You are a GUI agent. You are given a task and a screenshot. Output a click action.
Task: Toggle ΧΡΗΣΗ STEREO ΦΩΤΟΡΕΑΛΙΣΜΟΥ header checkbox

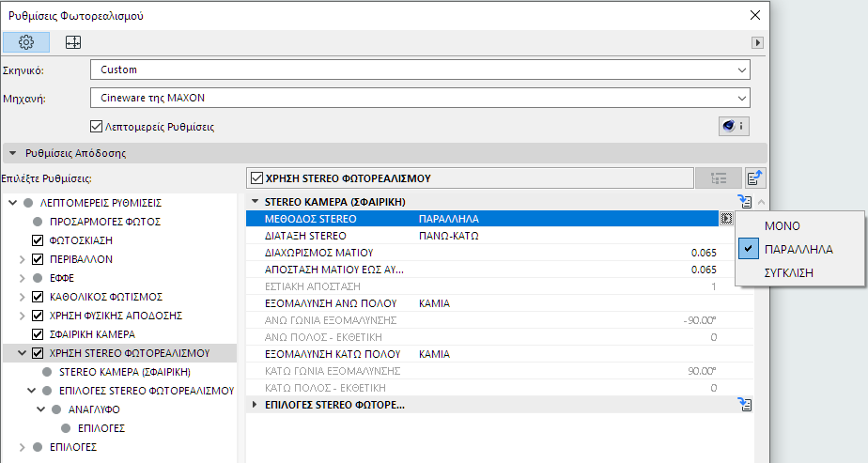click(256, 178)
